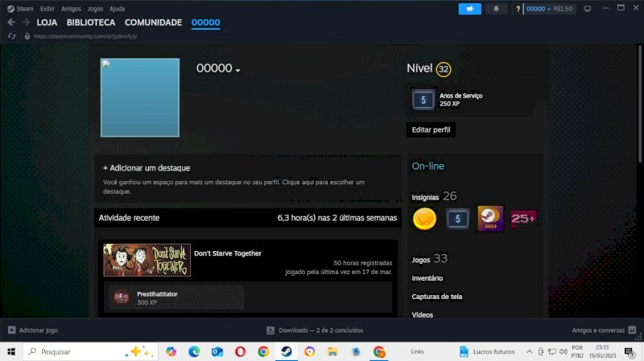Click the gold coin badge
The width and height of the screenshot is (644, 361).
[424, 218]
